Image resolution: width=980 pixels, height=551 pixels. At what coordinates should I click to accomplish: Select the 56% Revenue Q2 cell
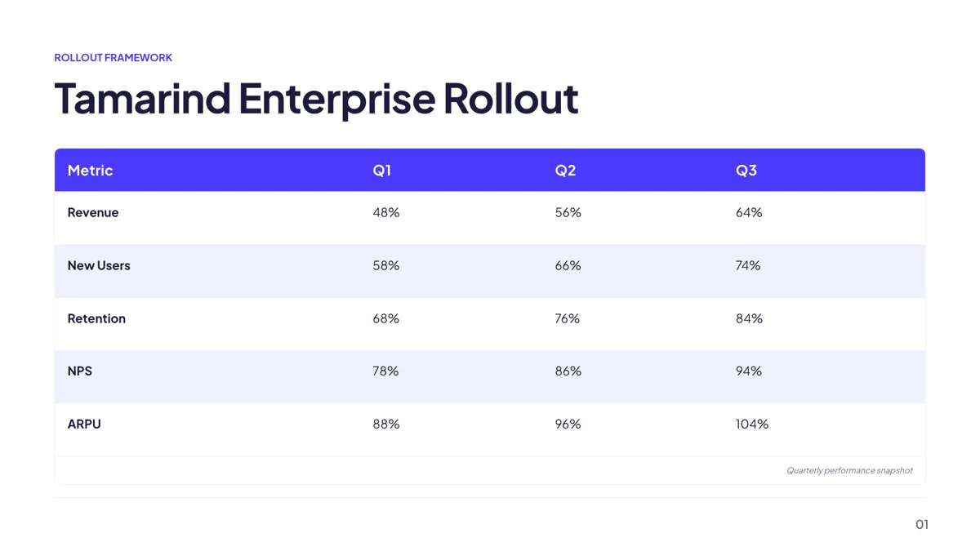[568, 212]
